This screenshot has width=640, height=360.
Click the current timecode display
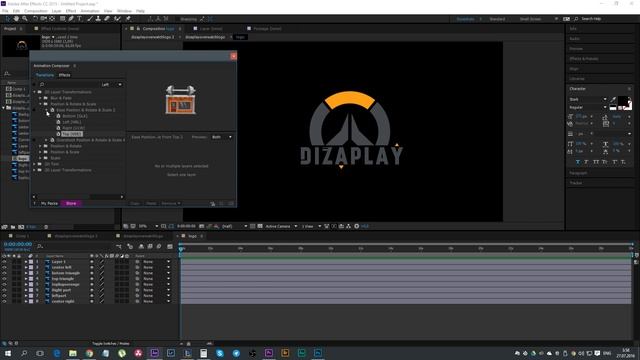coord(18,244)
